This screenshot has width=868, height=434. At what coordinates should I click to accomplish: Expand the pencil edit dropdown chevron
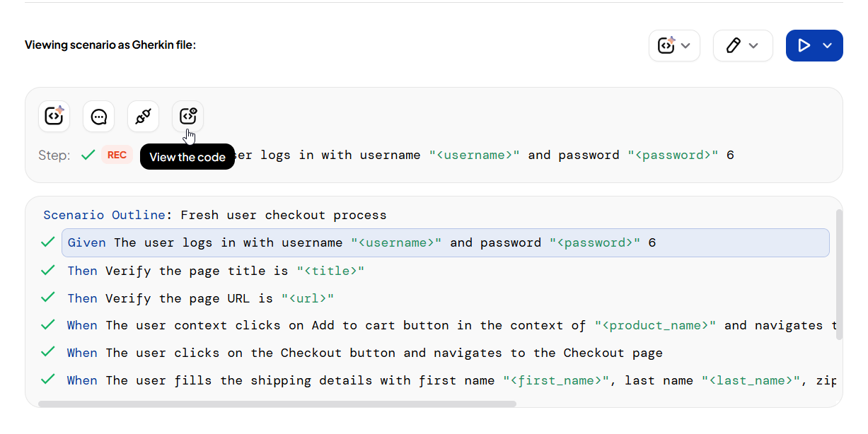pyautogui.click(x=753, y=45)
